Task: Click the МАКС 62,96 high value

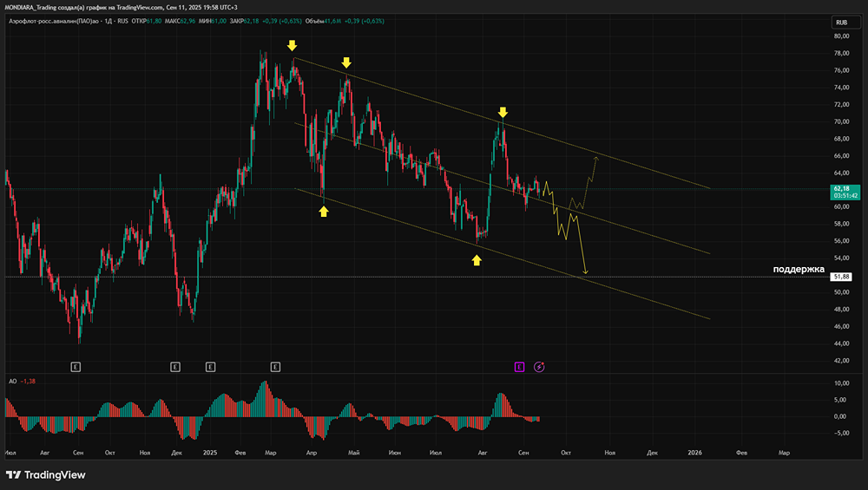Action: click(180, 21)
